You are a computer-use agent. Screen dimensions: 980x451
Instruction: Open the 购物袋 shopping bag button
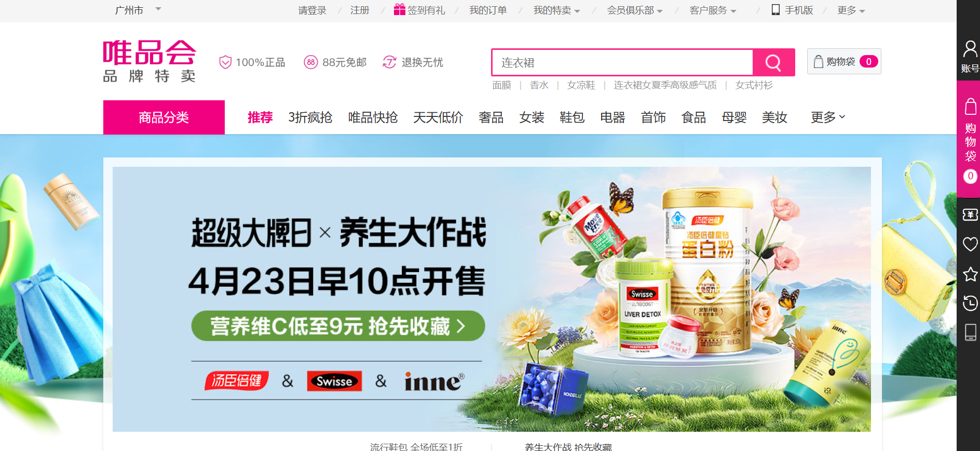(x=844, y=61)
